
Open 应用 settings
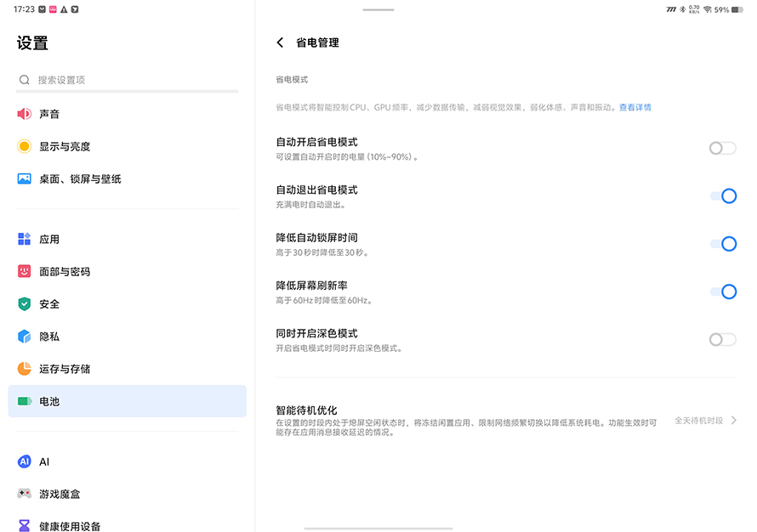click(x=128, y=239)
